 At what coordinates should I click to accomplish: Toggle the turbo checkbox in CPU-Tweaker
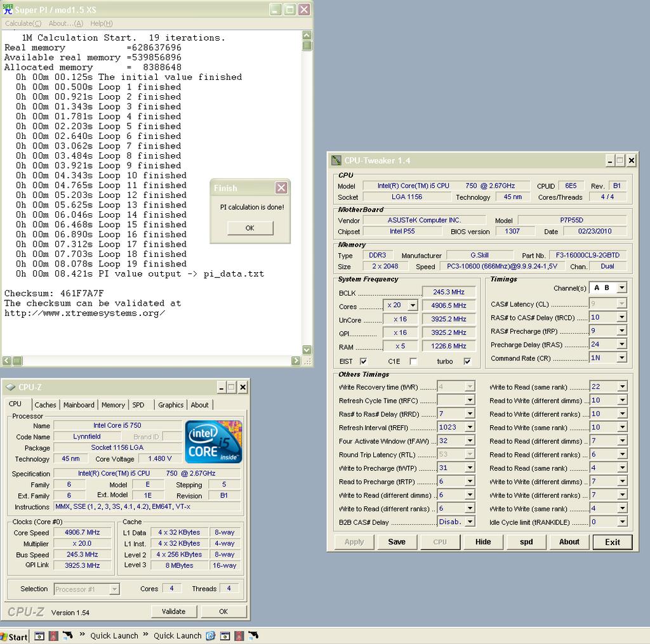pos(467,362)
